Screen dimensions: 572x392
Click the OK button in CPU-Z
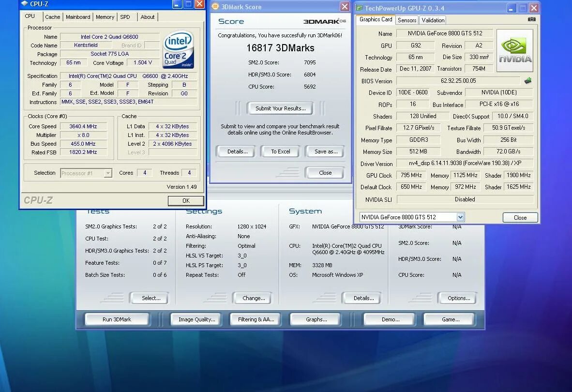coord(186,200)
